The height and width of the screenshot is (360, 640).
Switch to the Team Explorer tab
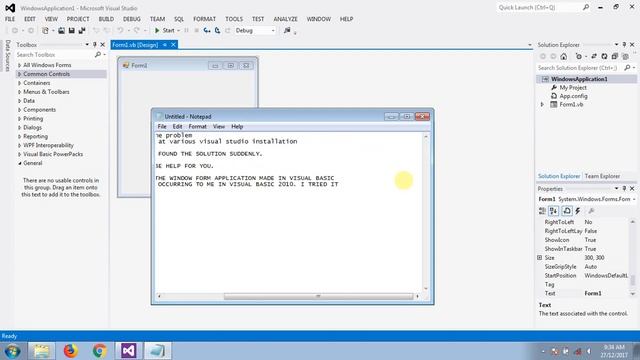point(602,176)
